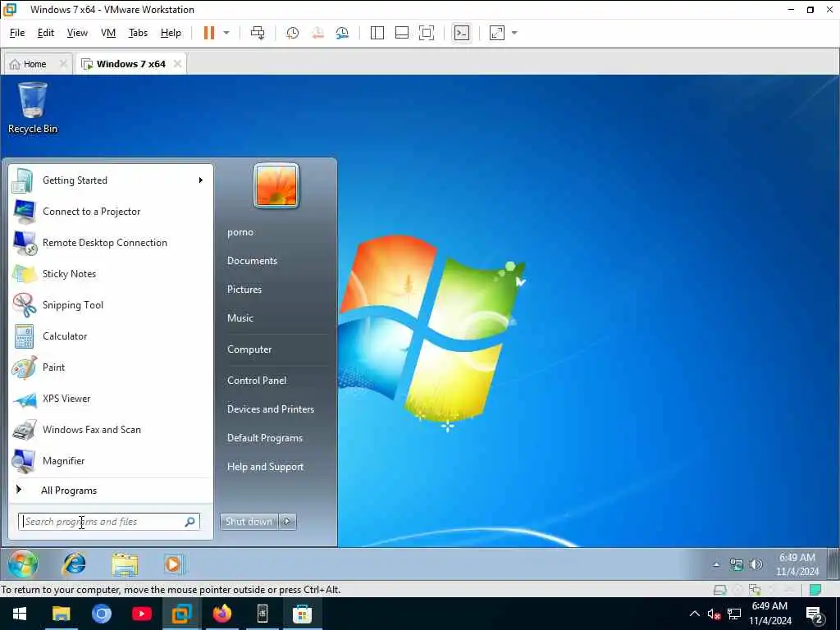This screenshot has height=630, width=840.
Task: Open Computer from Start menu
Action: click(x=249, y=349)
